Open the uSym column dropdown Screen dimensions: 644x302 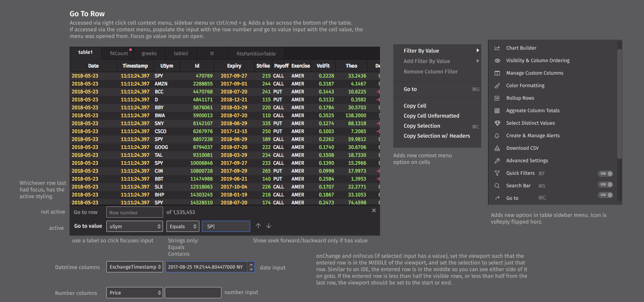pos(134,226)
